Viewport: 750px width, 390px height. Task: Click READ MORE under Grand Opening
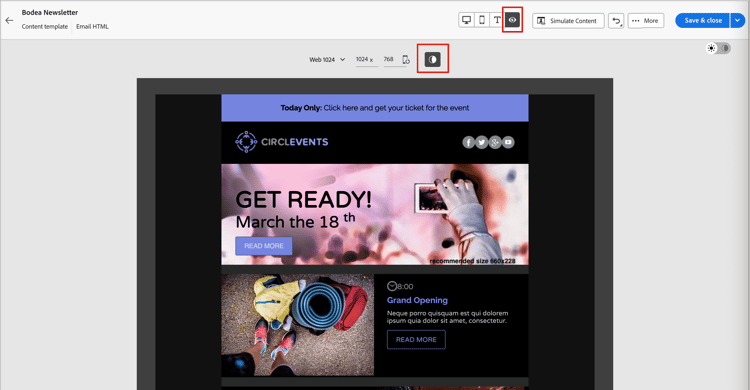[x=416, y=339]
